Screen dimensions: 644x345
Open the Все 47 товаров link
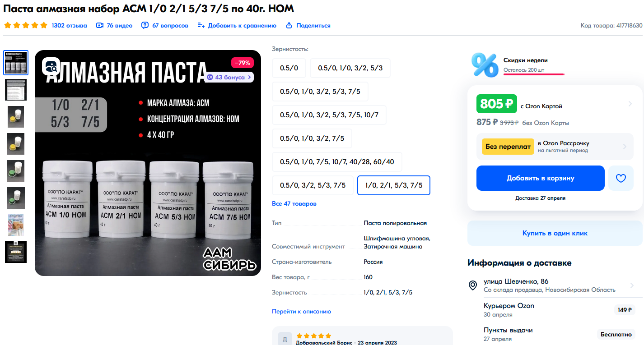(x=294, y=204)
